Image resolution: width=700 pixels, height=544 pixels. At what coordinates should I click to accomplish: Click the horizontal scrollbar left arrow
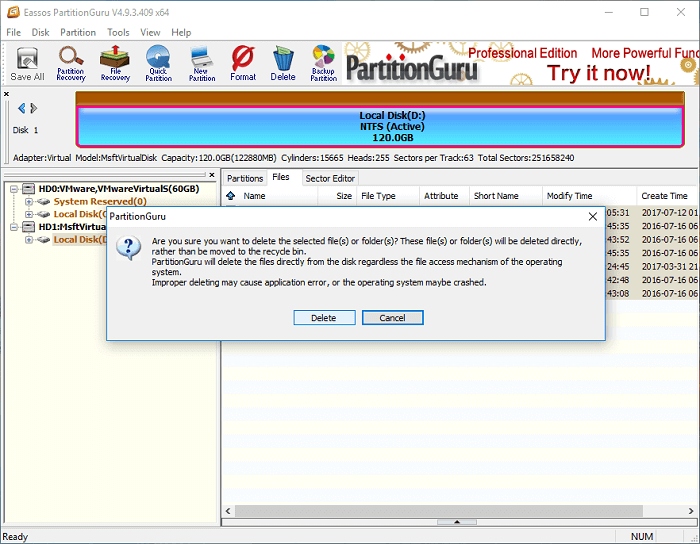pos(228,511)
